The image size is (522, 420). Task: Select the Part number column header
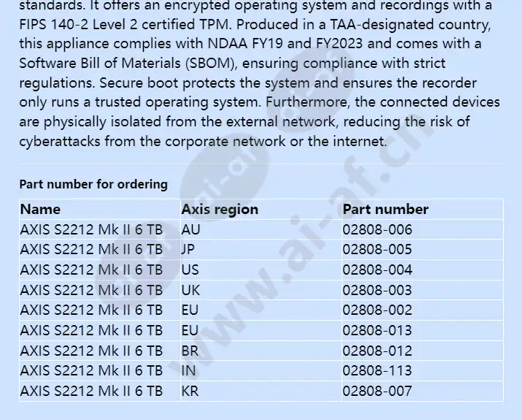385,210
